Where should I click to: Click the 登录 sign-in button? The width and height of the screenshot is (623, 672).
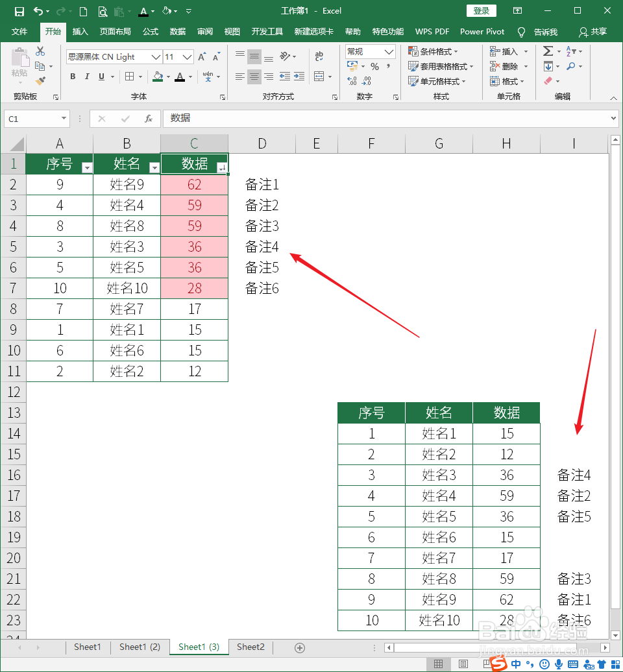(x=481, y=11)
